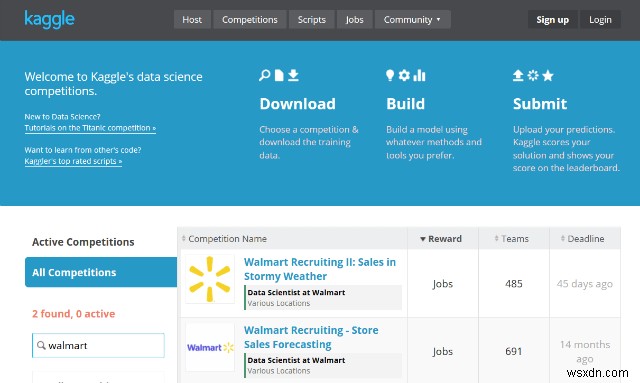
Task: Click Data Scientist at Walmart under Store Sales Forecasting
Action: [x=296, y=360]
